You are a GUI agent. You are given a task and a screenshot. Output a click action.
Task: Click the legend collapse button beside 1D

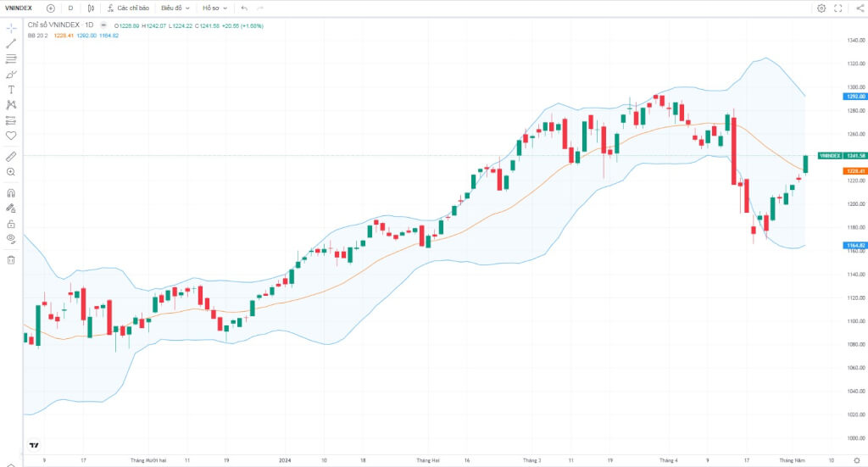103,25
